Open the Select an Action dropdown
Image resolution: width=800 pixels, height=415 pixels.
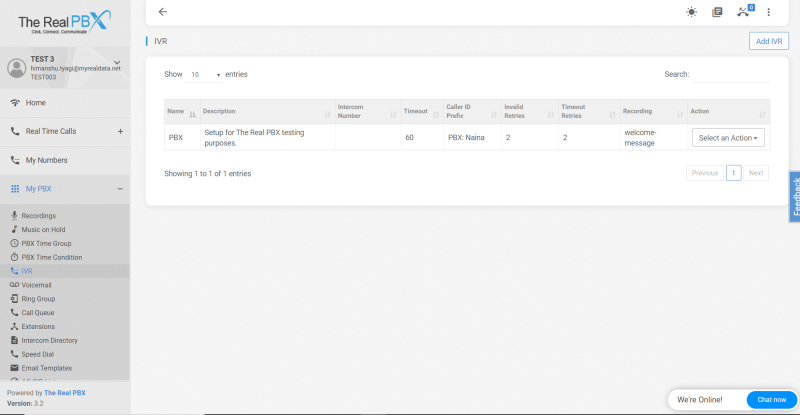(728, 137)
